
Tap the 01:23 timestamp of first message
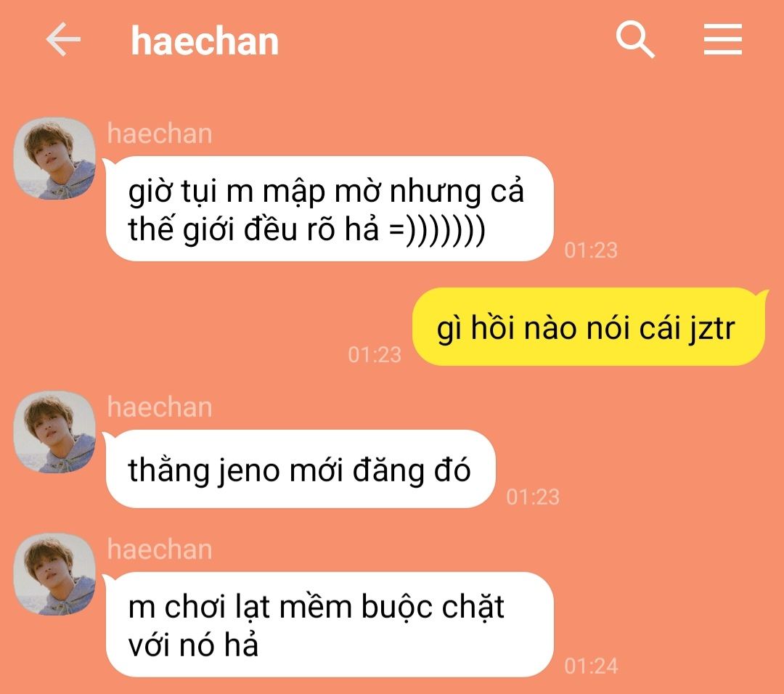coord(590,250)
